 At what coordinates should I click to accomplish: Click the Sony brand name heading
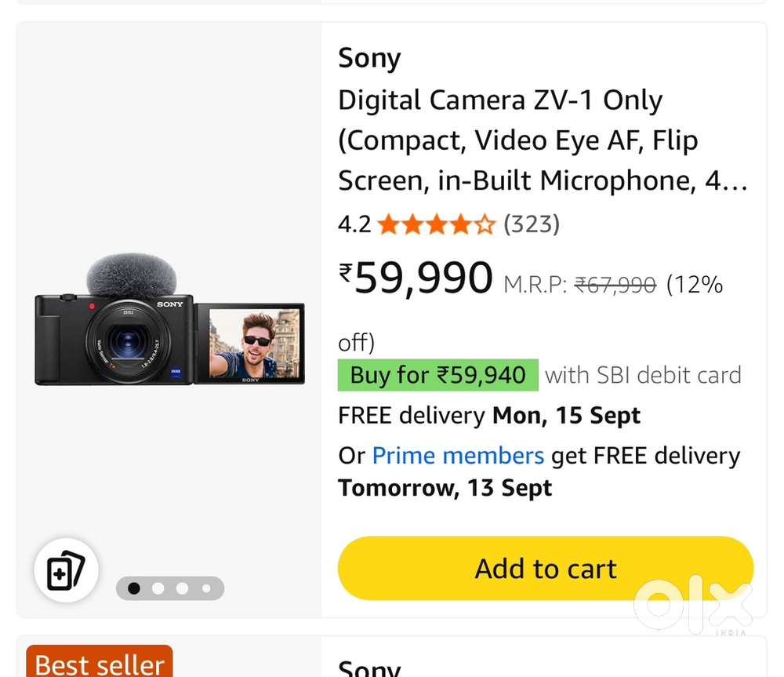[x=369, y=59]
